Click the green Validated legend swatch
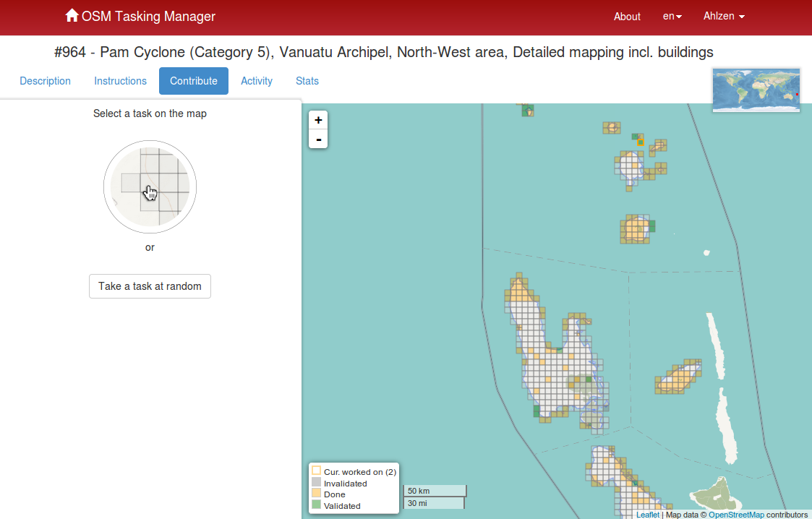812x519 pixels. coord(316,505)
